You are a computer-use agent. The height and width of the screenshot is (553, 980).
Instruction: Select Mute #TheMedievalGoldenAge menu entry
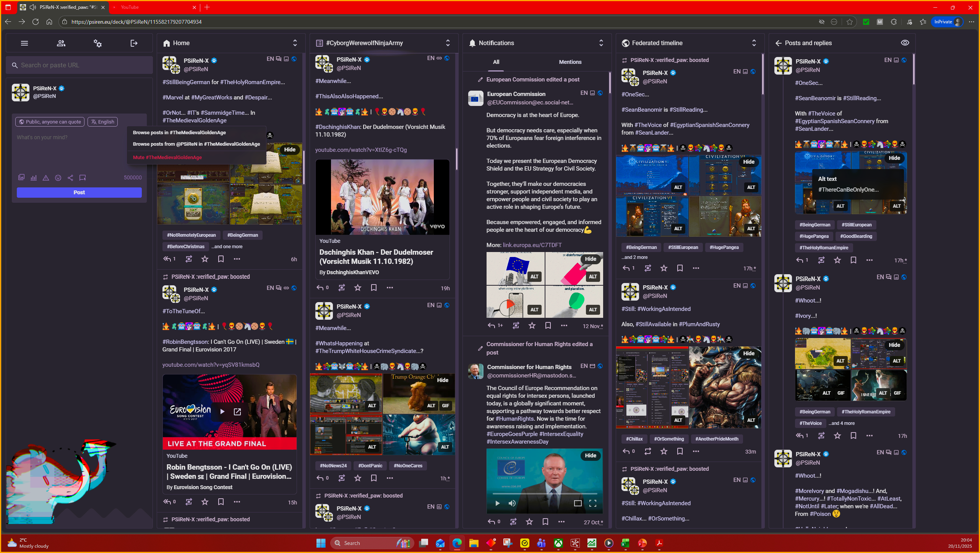tap(167, 158)
